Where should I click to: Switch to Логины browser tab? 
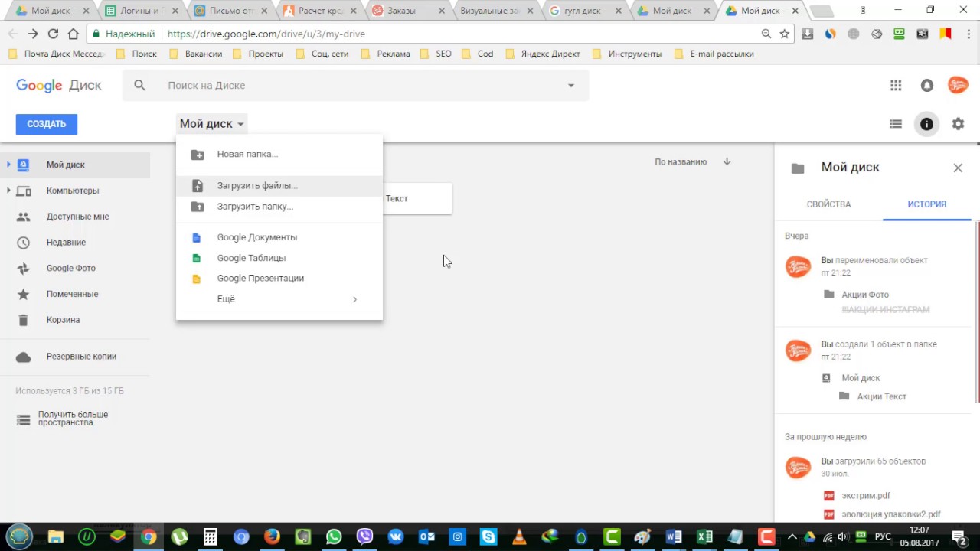[x=142, y=11]
